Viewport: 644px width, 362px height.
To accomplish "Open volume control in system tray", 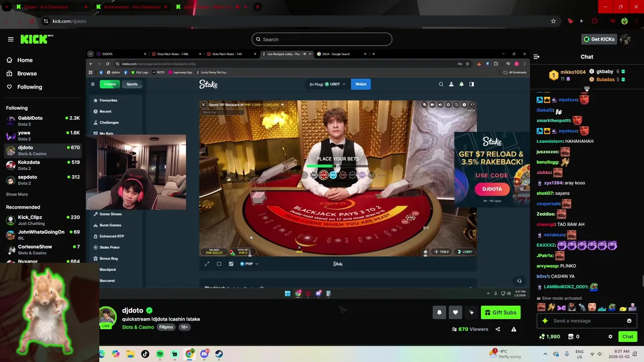I will [x=601, y=354].
